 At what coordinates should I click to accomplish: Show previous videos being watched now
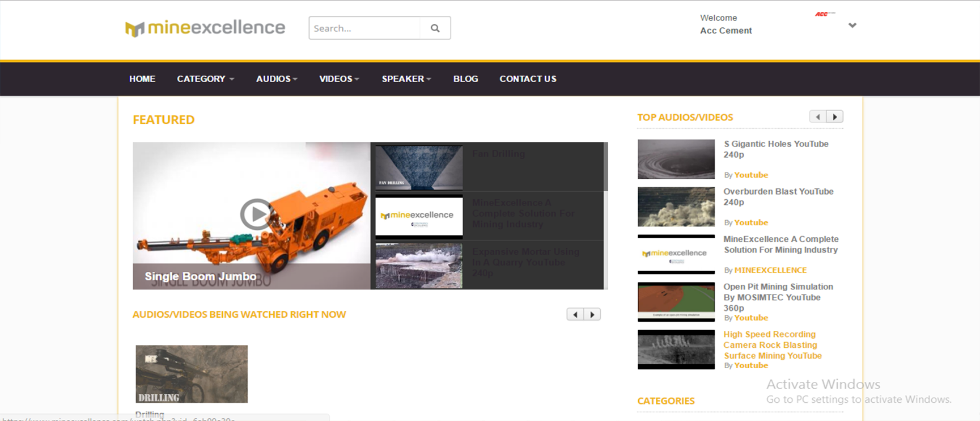575,314
